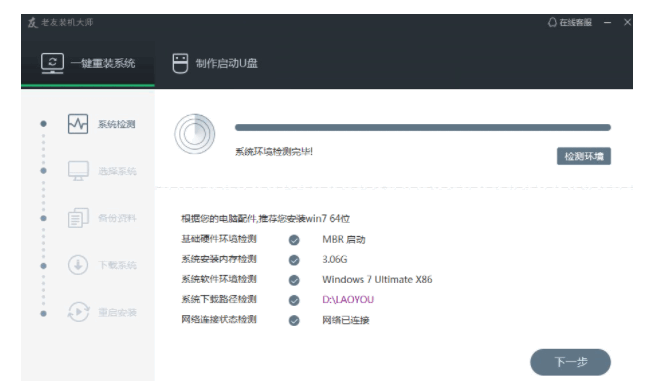
Task: Select the 系统检测 step icon
Action: 78,124
